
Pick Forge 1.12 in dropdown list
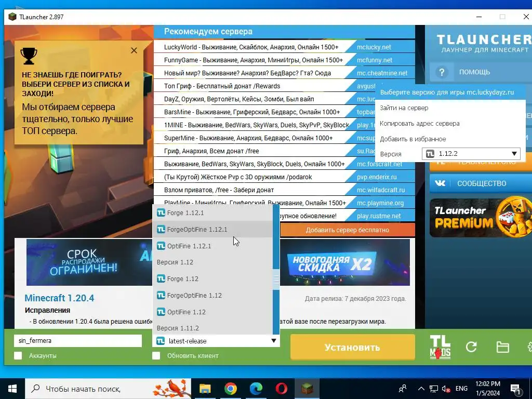[x=212, y=279]
